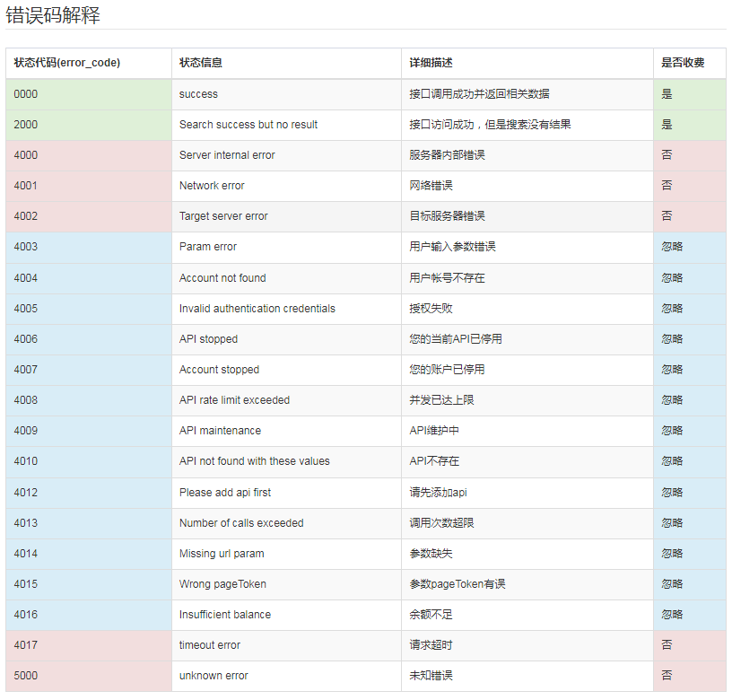The height and width of the screenshot is (700, 732).
Task: Click description 调用次数超限
Action: pyautogui.click(x=441, y=523)
